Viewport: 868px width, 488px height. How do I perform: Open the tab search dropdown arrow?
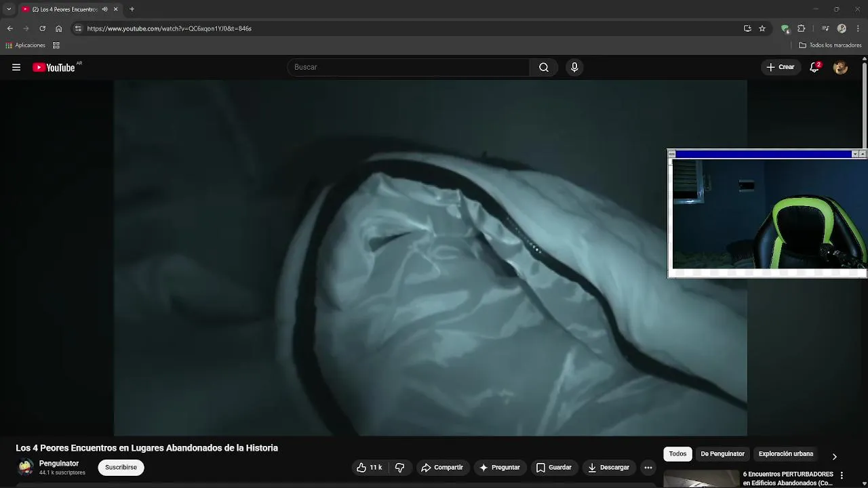9,9
